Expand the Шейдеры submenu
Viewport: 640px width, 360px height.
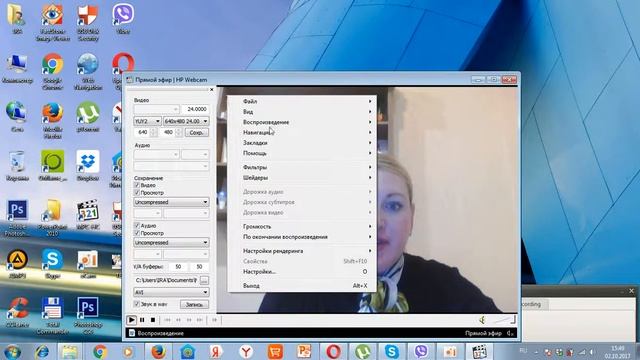pos(302,178)
